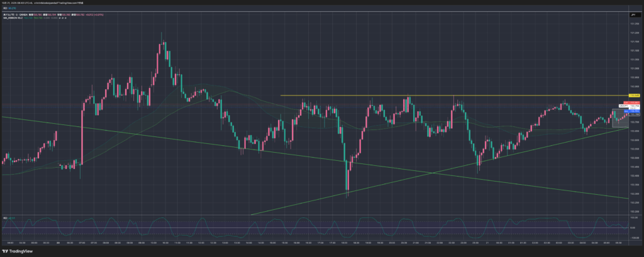Select the yellow horizontal resistance line
This screenshot has width=644, height=257.
[377, 96]
